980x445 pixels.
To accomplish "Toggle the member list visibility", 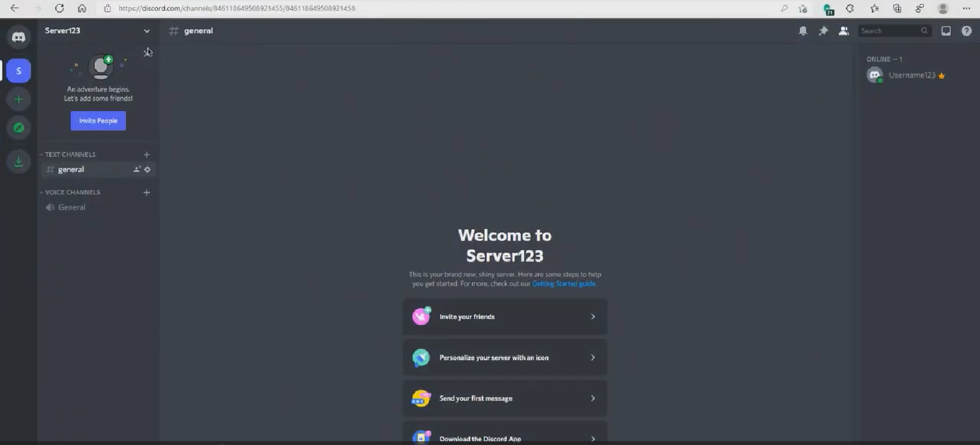I will [843, 31].
